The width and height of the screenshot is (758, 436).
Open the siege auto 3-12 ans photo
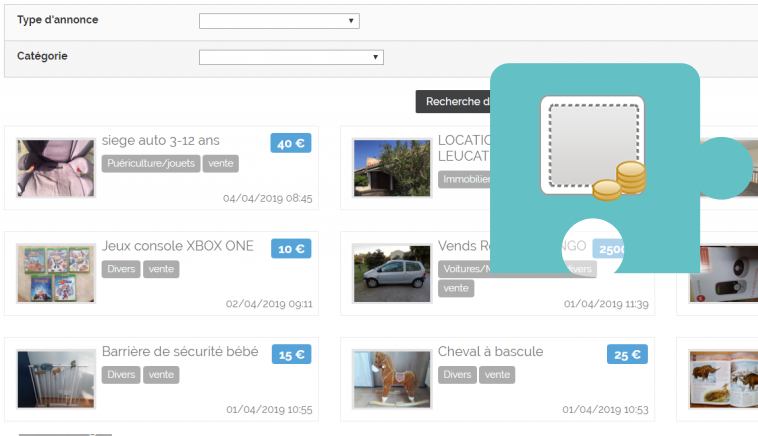point(56,168)
